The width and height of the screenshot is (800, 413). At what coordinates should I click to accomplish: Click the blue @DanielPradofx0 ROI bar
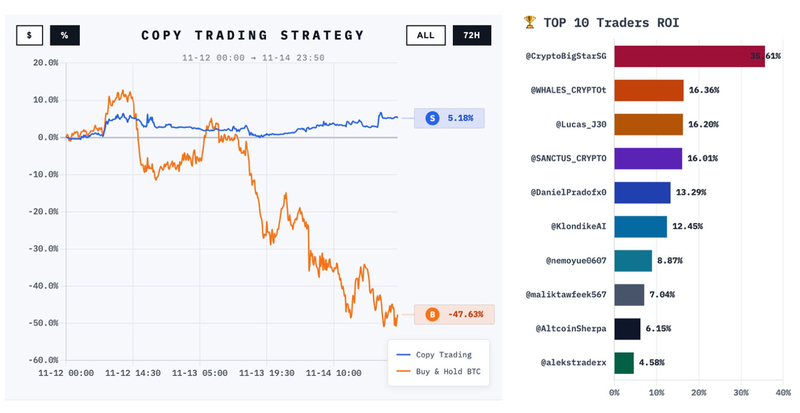[x=641, y=192]
